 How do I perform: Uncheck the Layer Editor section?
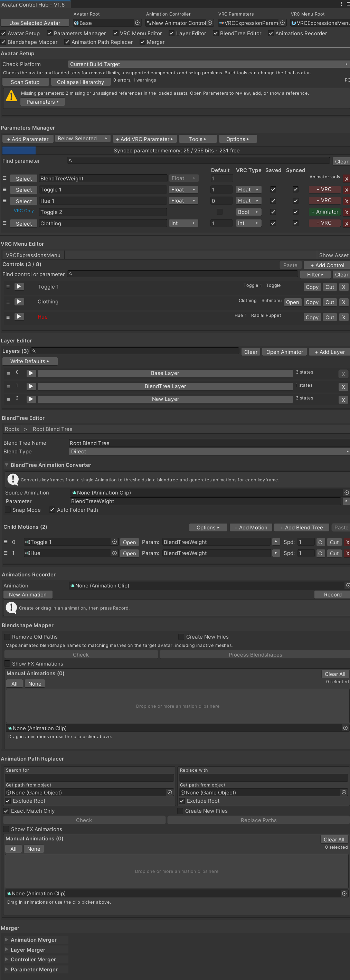(x=172, y=34)
